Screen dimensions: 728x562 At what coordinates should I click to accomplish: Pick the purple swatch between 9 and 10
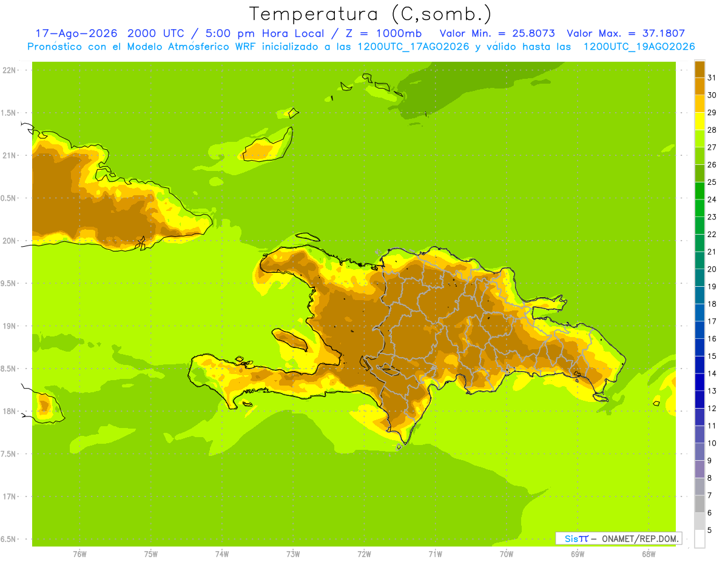pos(699,452)
